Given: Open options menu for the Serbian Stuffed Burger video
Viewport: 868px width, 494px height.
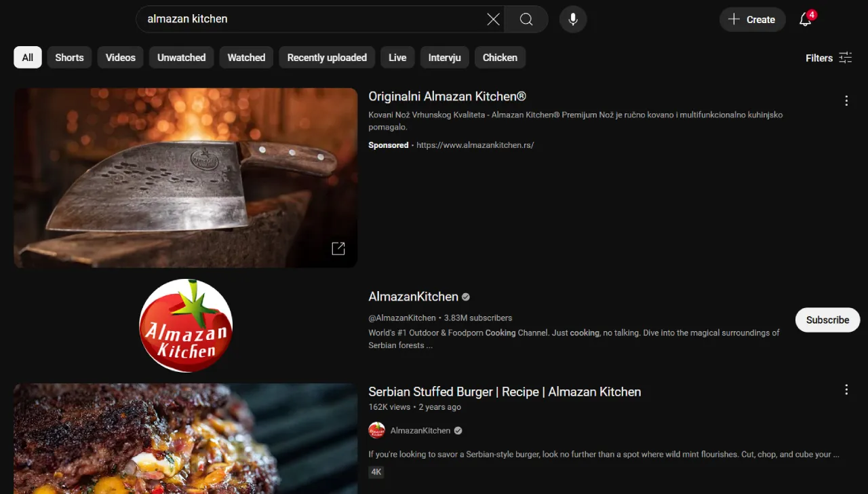Looking at the screenshot, I should tap(846, 389).
